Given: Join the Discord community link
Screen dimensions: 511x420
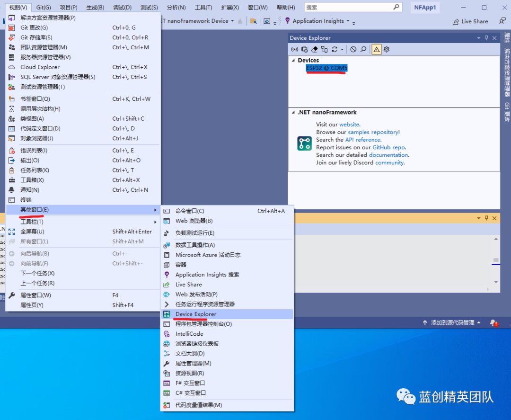Looking at the screenshot, I should tap(389, 162).
